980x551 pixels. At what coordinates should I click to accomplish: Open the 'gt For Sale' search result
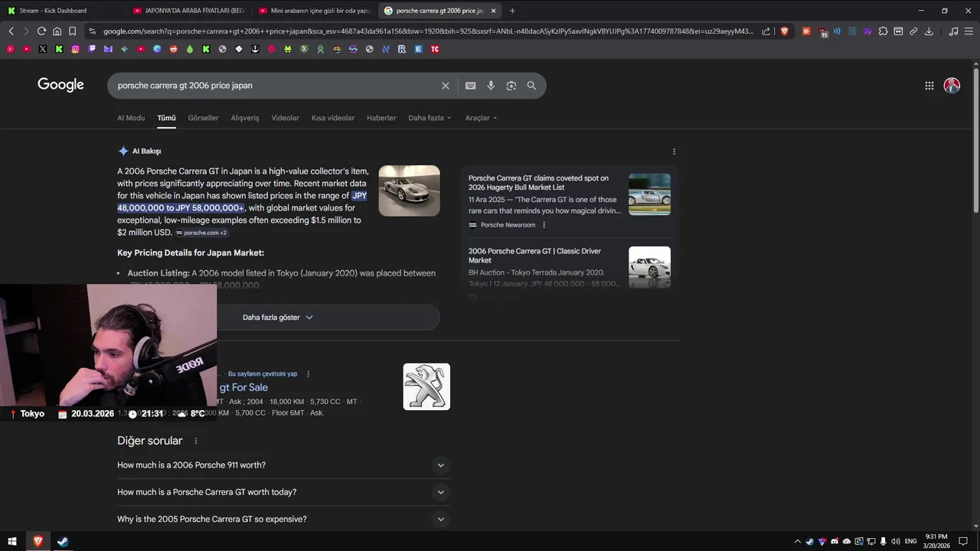243,388
